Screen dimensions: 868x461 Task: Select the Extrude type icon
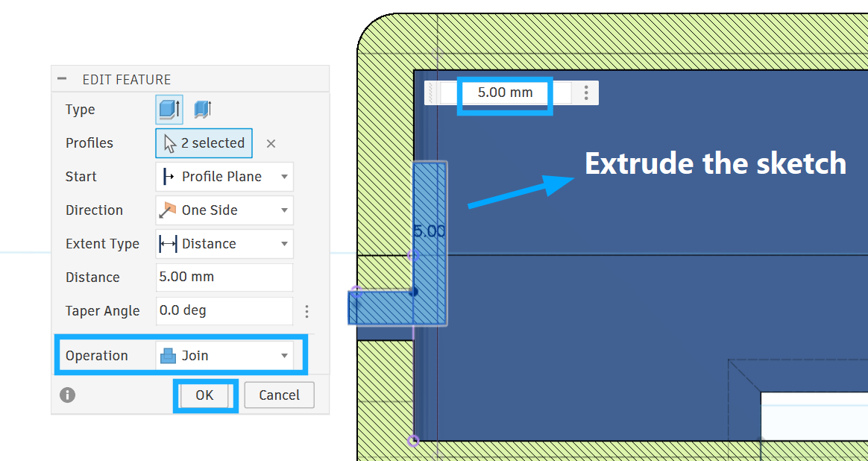[x=169, y=110]
